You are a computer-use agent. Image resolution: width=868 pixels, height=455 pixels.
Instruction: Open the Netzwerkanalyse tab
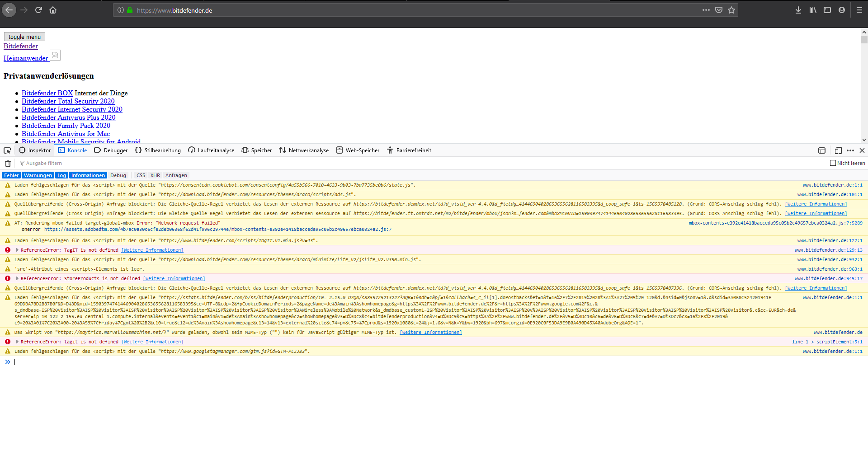click(304, 150)
